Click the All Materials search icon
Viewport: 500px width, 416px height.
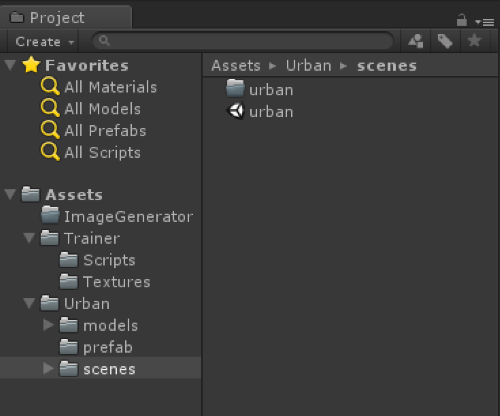50,86
